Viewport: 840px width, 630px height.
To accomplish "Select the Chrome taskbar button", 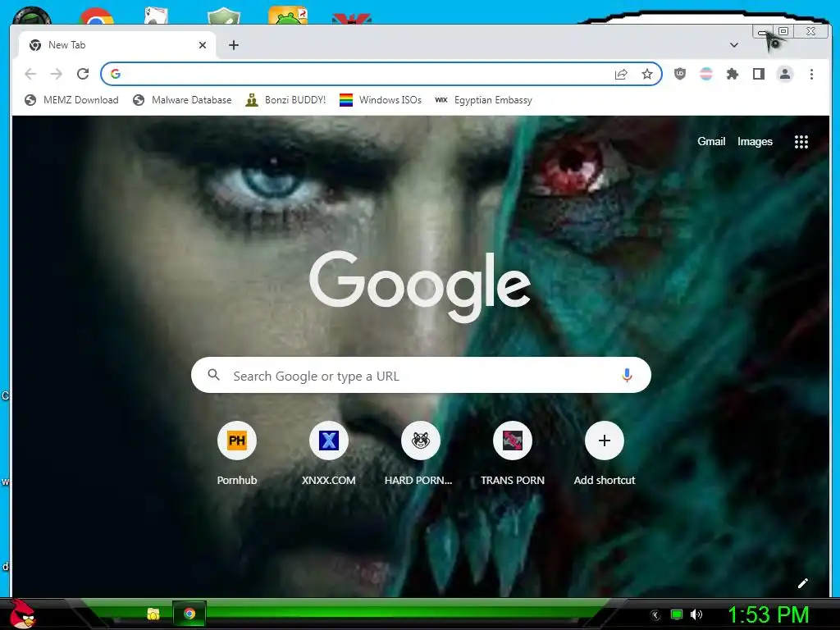I will (x=189, y=614).
